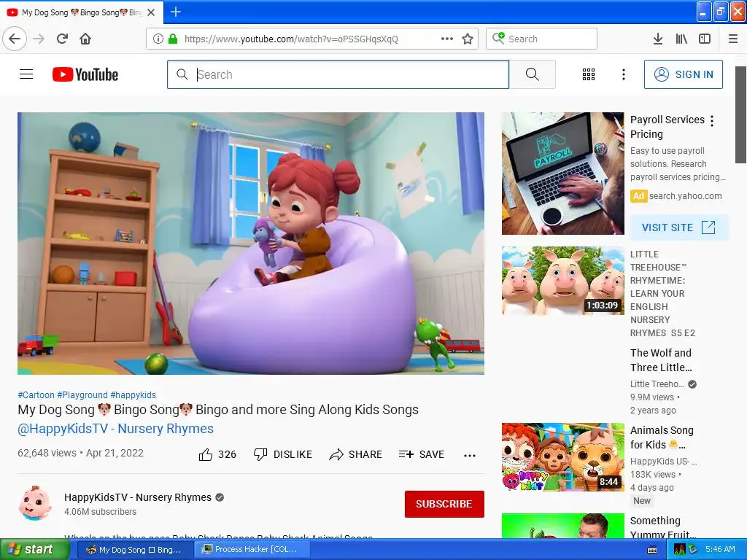Image resolution: width=747 pixels, height=560 pixels.
Task: Focus the YouTube search field
Action: click(338, 74)
